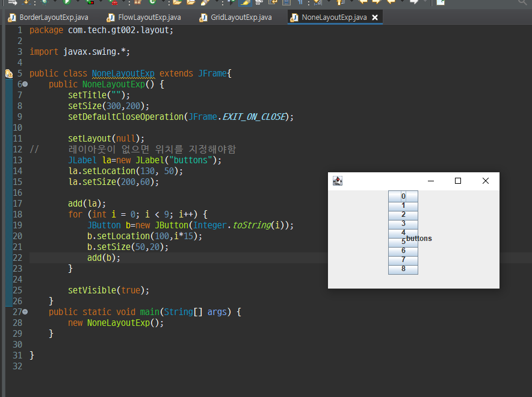Click the warning marker on line 5

[8, 73]
